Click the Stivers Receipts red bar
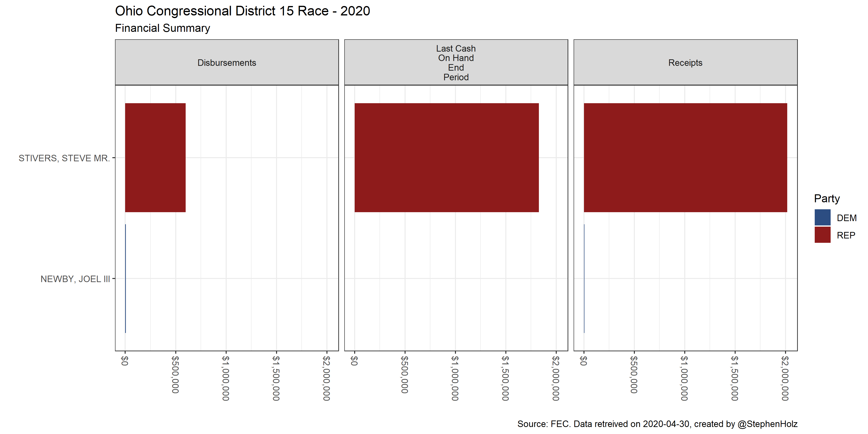 click(685, 157)
